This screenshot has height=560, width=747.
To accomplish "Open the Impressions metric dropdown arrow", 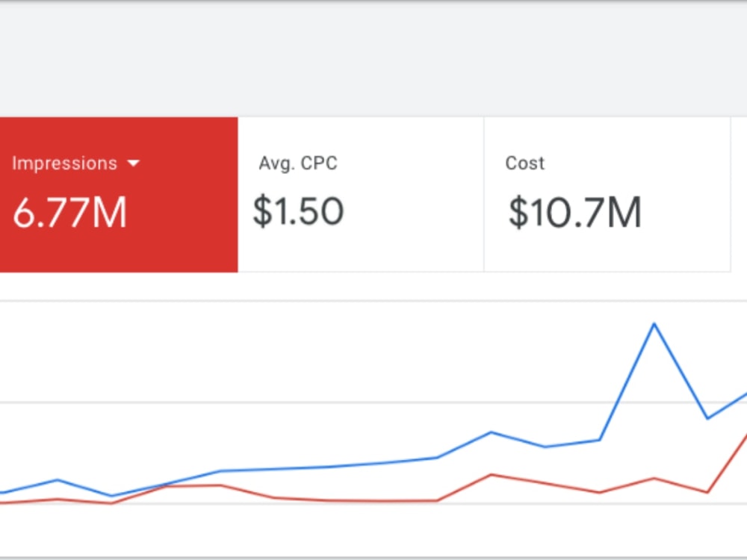I will coord(134,164).
